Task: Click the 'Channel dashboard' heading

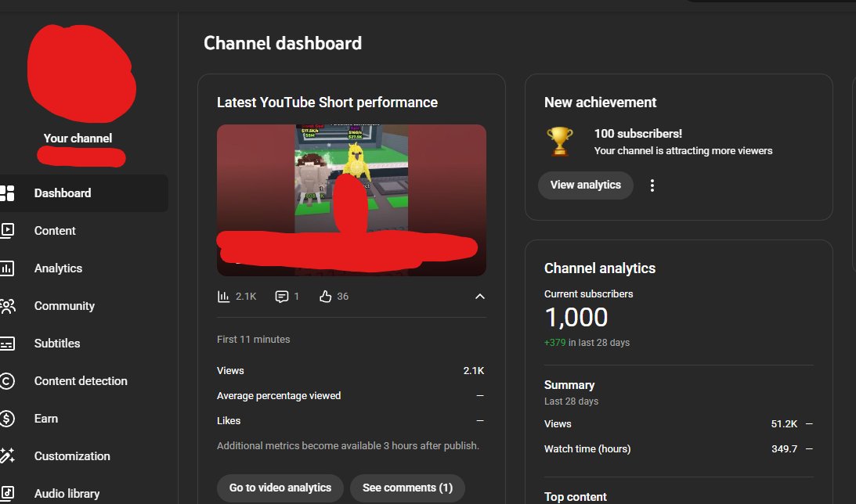Action: (283, 43)
